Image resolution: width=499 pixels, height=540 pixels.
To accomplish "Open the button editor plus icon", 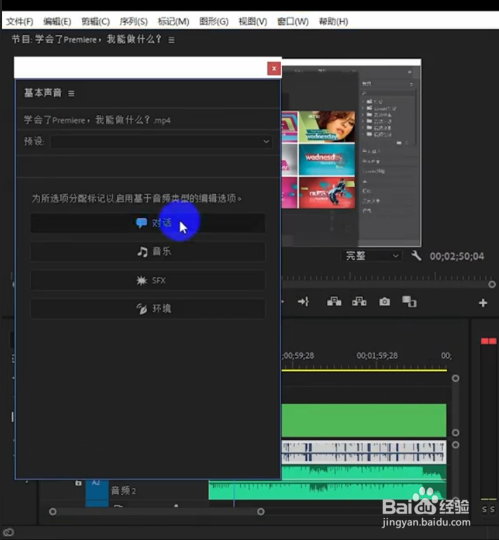I will pyautogui.click(x=483, y=303).
